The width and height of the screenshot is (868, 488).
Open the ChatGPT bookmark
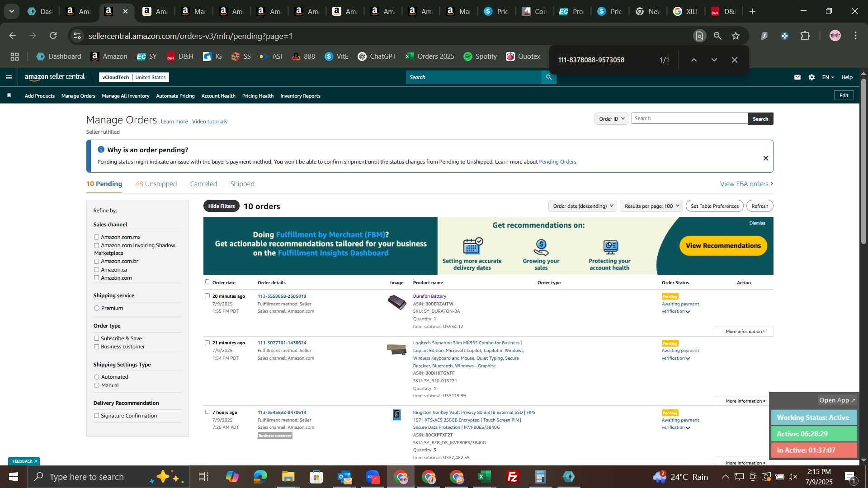pos(377,56)
